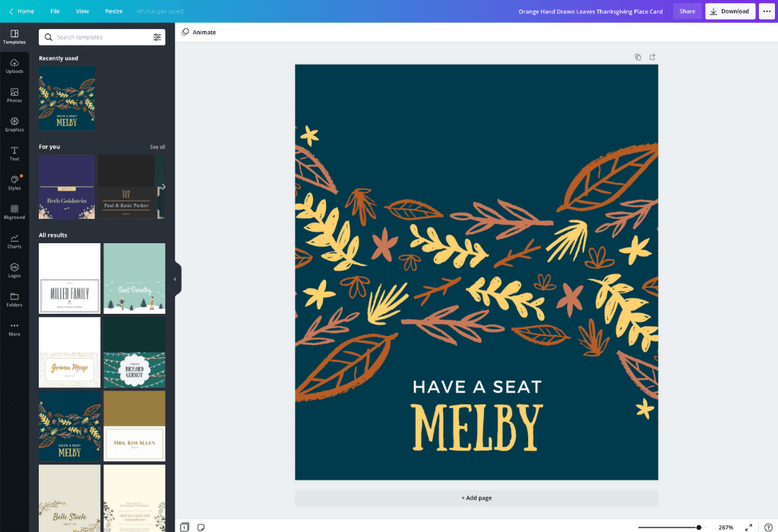The image size is (778, 532).
Task: Toggle fullscreen presentation mode
Action: (x=748, y=527)
